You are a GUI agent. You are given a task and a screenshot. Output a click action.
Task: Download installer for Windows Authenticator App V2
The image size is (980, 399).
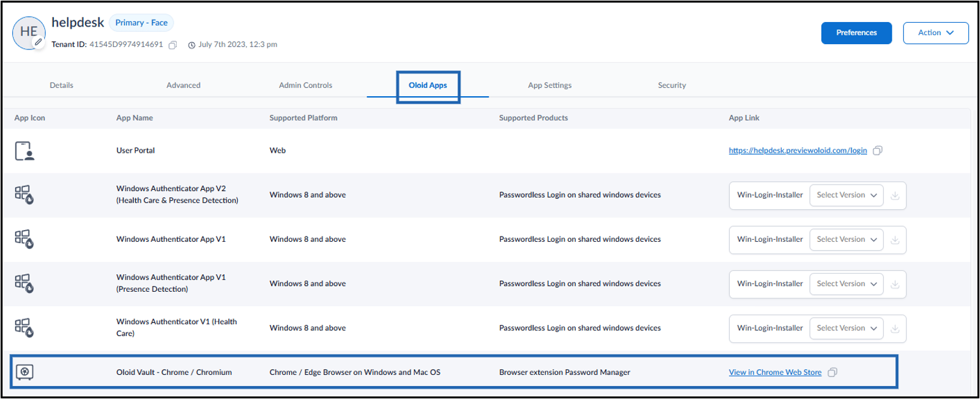895,195
